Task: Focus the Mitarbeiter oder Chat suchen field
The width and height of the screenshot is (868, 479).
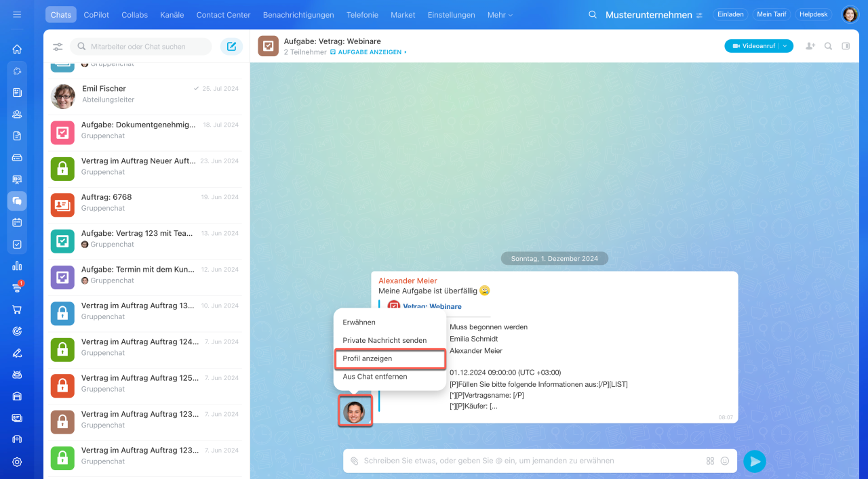Action: [141, 47]
